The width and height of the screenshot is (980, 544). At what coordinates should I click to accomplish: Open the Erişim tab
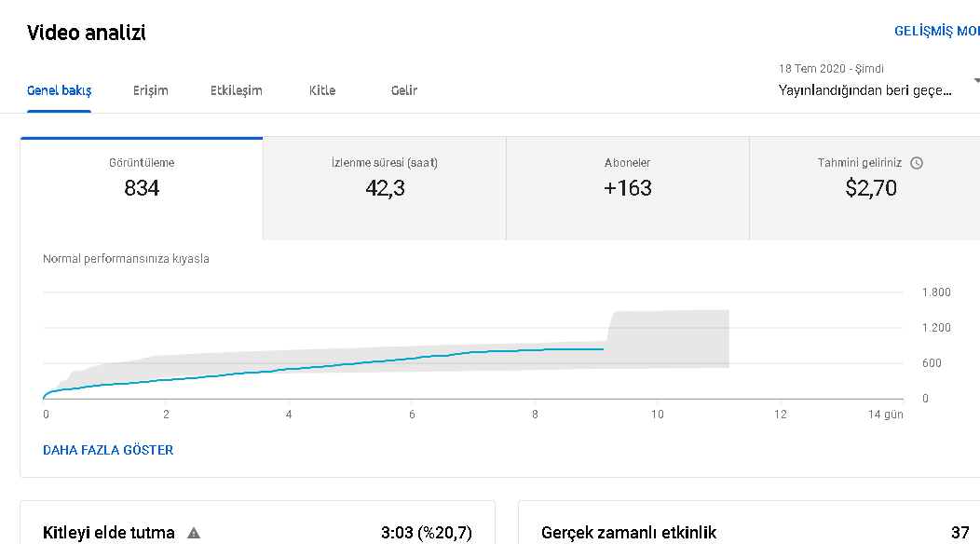coord(151,90)
